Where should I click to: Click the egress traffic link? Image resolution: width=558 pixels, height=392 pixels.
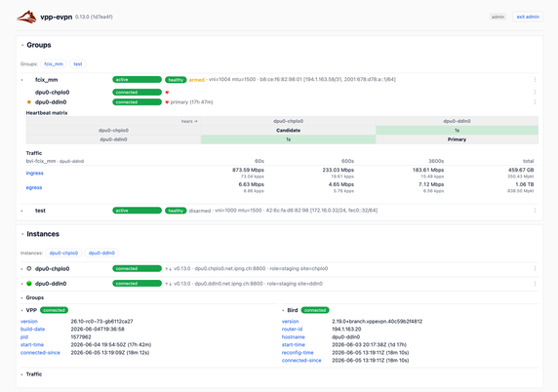click(34, 187)
